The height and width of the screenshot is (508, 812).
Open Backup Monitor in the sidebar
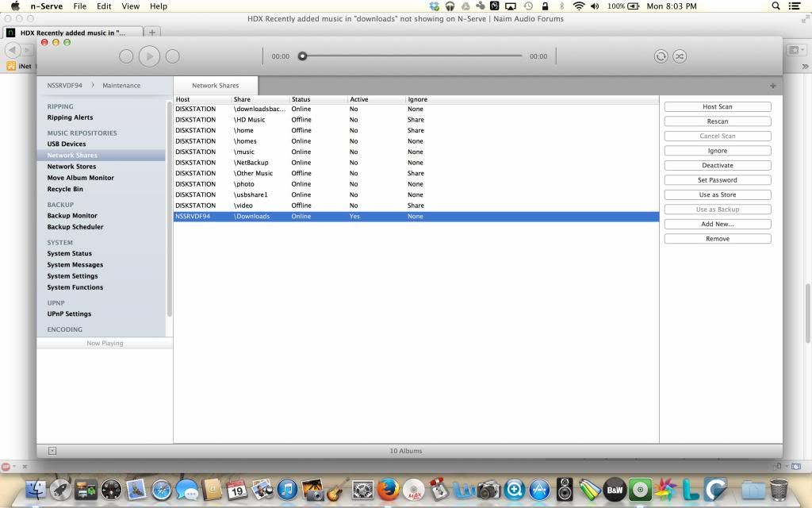[x=72, y=216]
